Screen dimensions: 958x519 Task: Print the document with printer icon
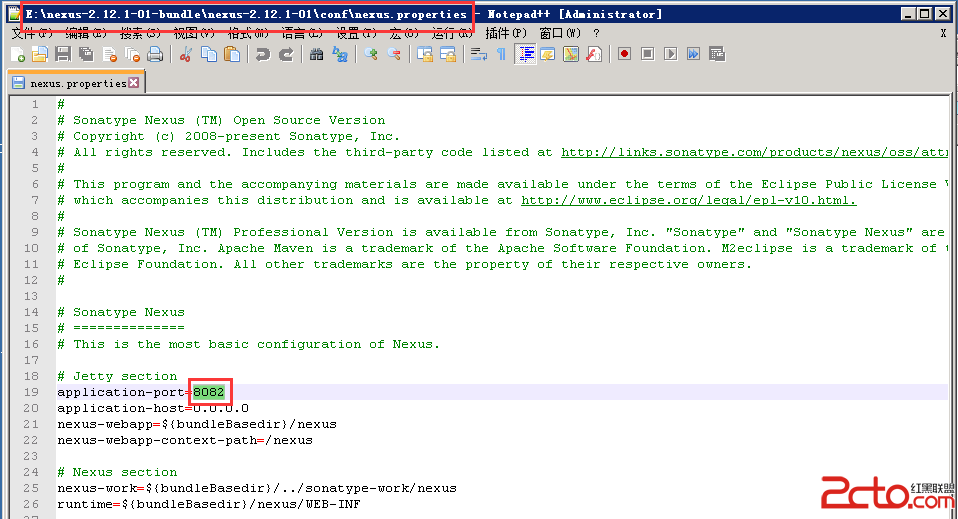tap(155, 55)
